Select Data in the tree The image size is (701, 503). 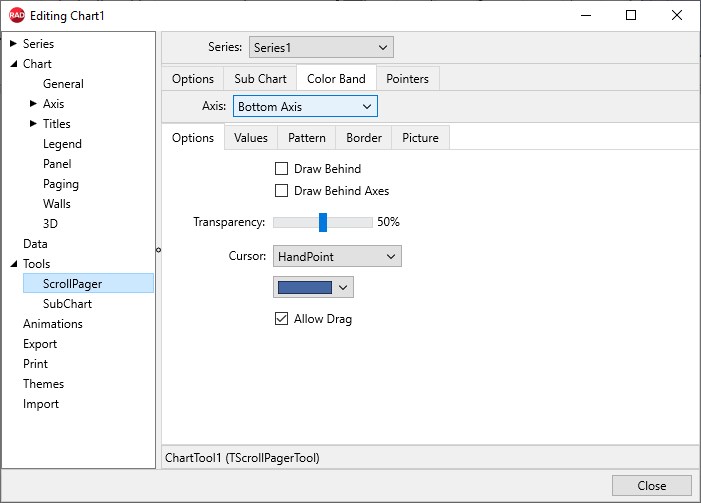click(x=35, y=244)
